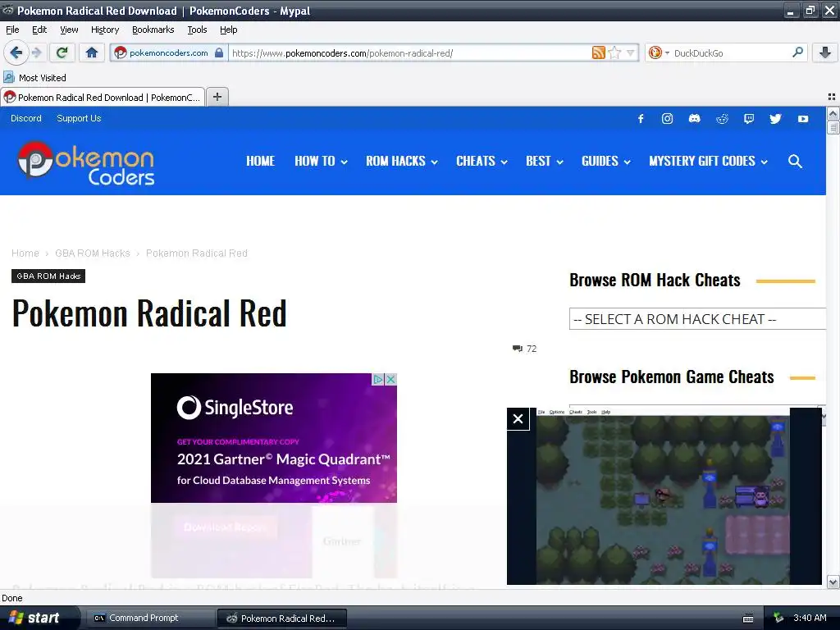
Task: Close the SingleStore ad with its X icon
Action: point(391,379)
